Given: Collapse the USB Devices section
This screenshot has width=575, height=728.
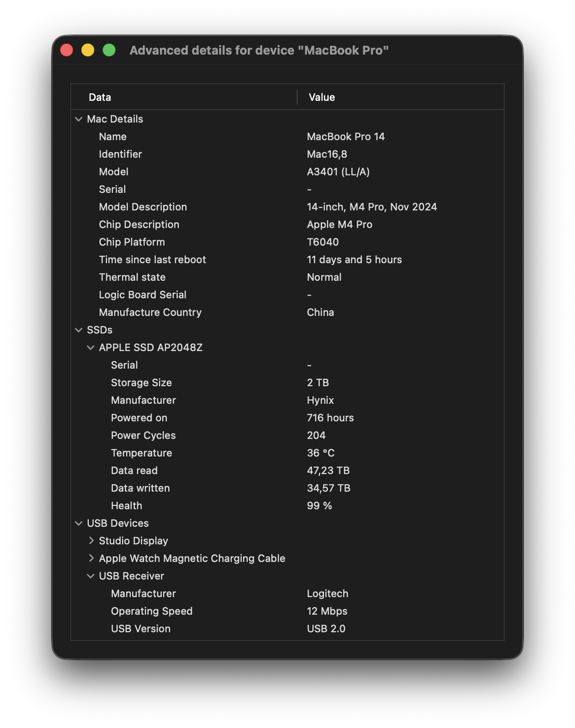Looking at the screenshot, I should coord(79,524).
